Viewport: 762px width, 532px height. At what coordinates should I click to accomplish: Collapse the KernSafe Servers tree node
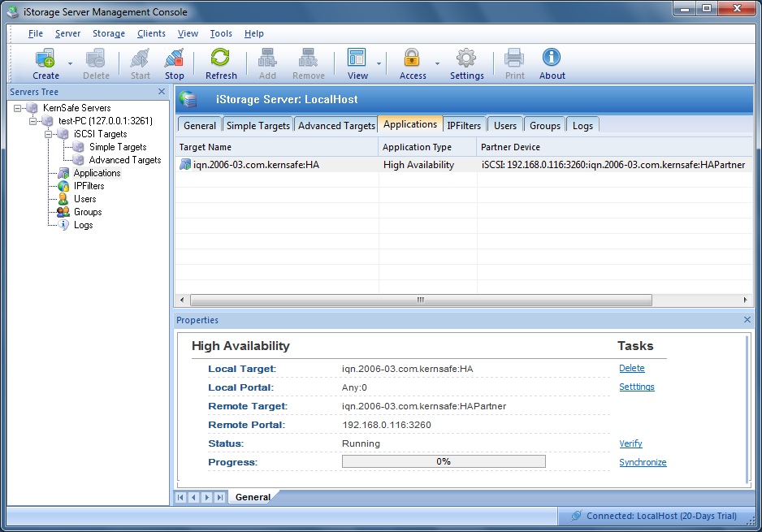(x=18, y=108)
